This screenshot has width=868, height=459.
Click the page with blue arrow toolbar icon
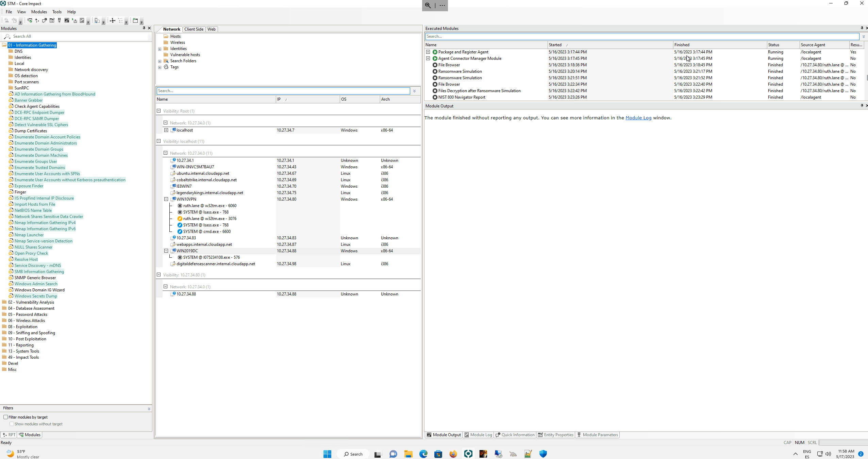[x=97, y=20]
